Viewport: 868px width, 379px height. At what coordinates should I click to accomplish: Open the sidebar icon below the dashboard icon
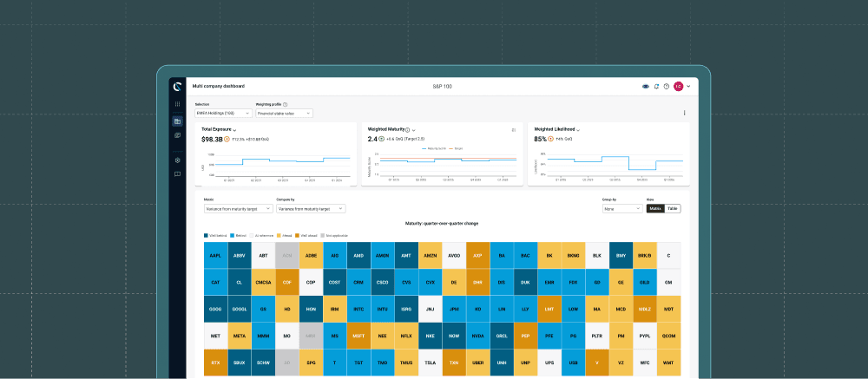pyautogui.click(x=177, y=135)
